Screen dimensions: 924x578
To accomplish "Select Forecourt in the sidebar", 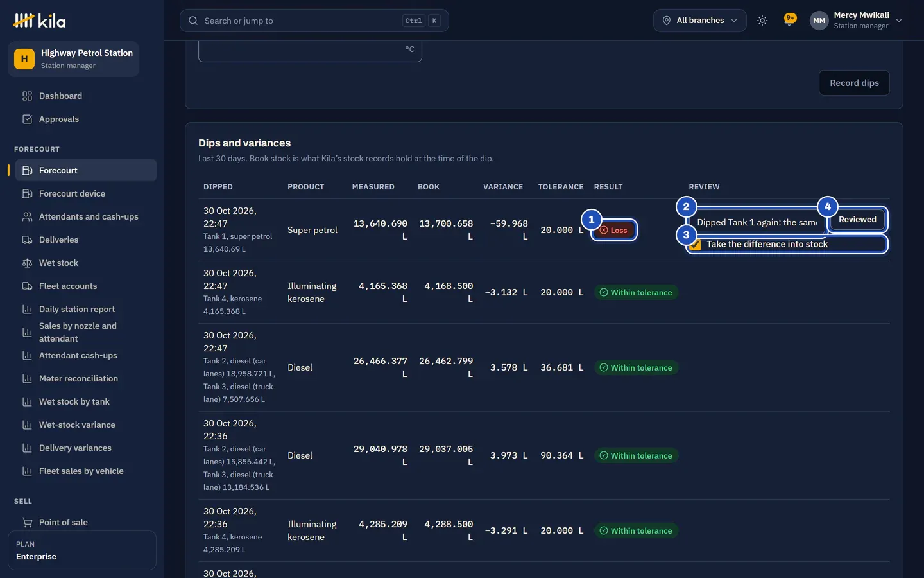I will point(86,171).
